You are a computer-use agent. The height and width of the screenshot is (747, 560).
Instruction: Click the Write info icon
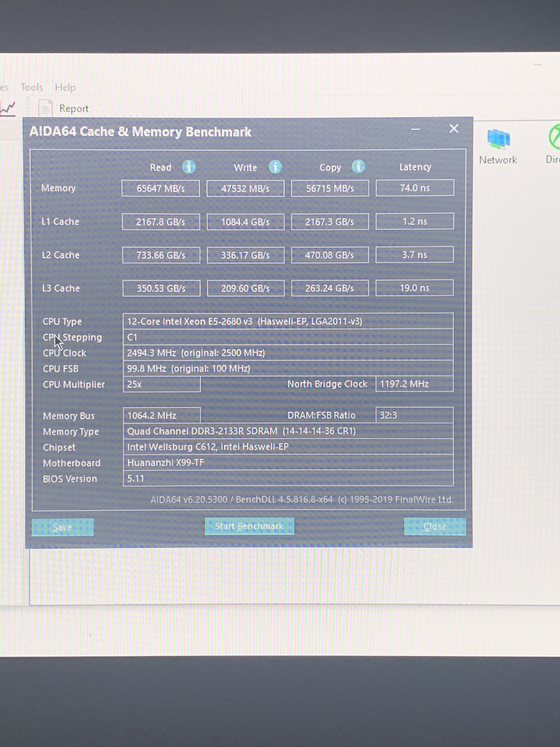tap(275, 167)
